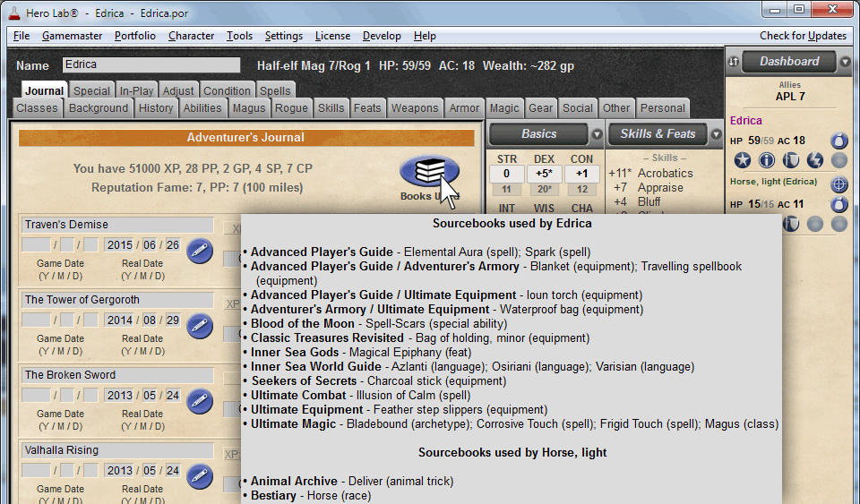
Task: Click the STR modifier value 0
Action: coord(506,174)
